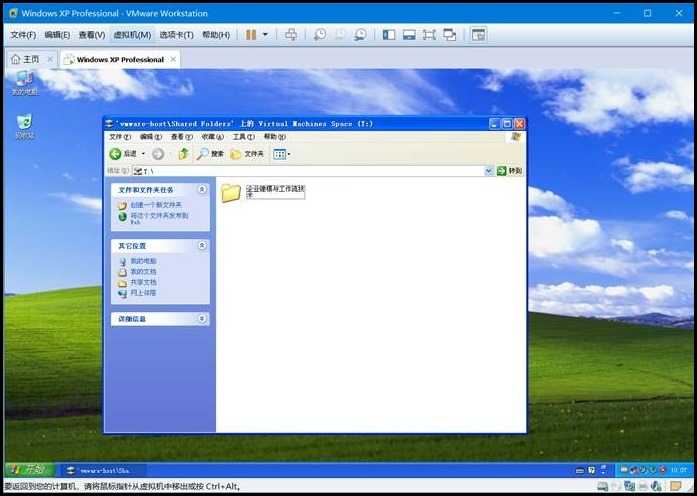Open the Explorer 文件(F) menu
The image size is (697, 496).
[x=120, y=137]
